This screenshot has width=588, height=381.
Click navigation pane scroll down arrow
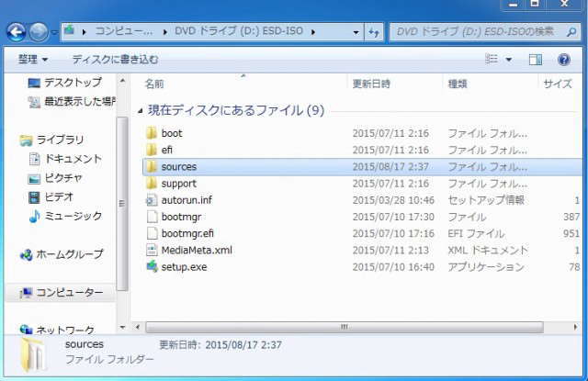tap(122, 328)
